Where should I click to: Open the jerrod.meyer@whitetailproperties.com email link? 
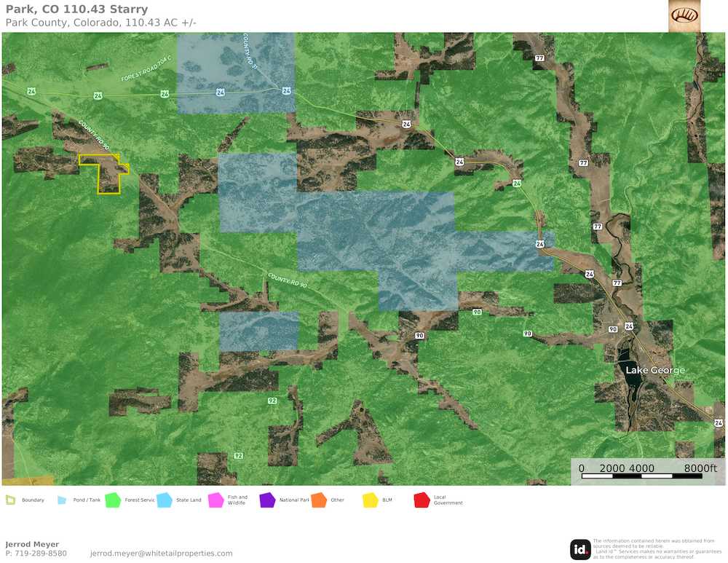(x=161, y=554)
